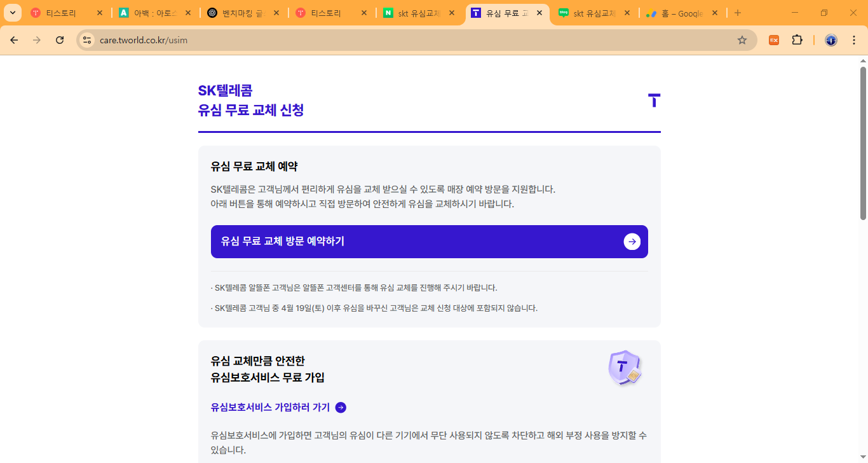
Task: View site information icon in address bar
Action: (x=87, y=40)
